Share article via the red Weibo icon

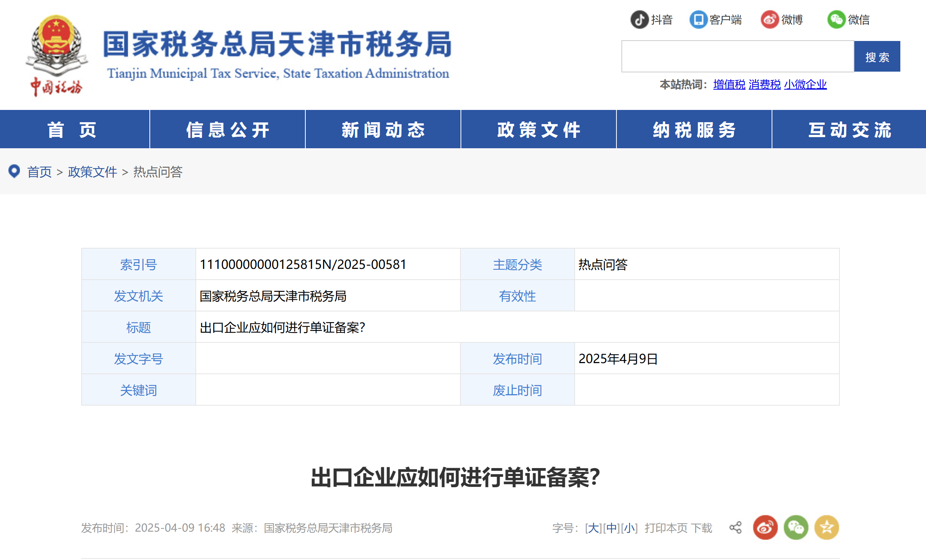click(765, 527)
